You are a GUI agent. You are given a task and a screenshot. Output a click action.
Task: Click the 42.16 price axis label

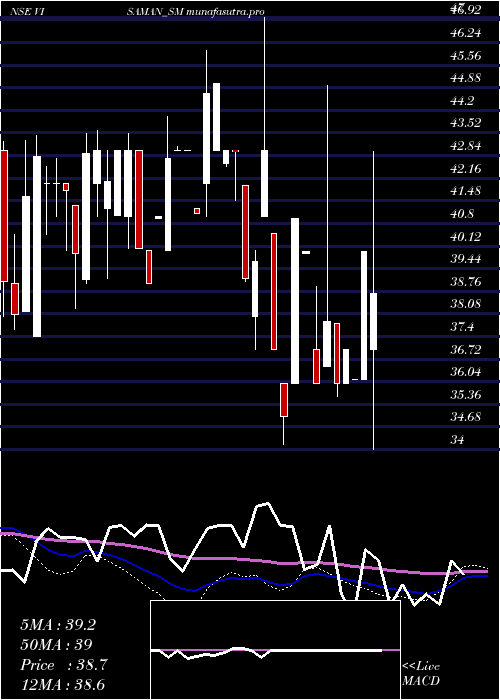[x=466, y=169]
